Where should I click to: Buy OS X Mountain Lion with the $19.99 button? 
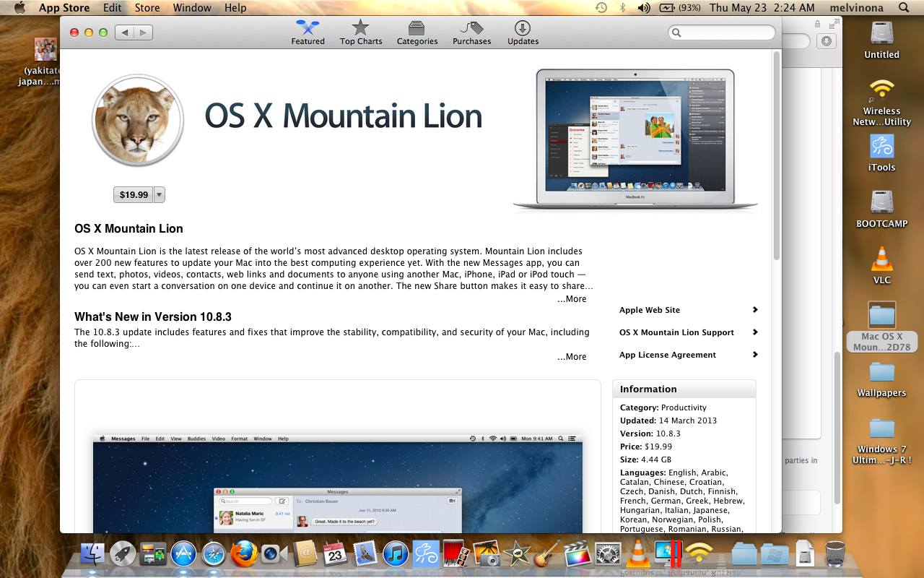point(134,194)
